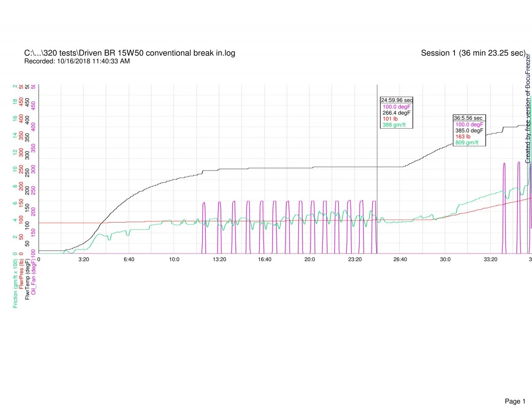The image size is (532, 411).
Task: Click the 36:5.56 sec cursor readout header
Action: pos(469,118)
